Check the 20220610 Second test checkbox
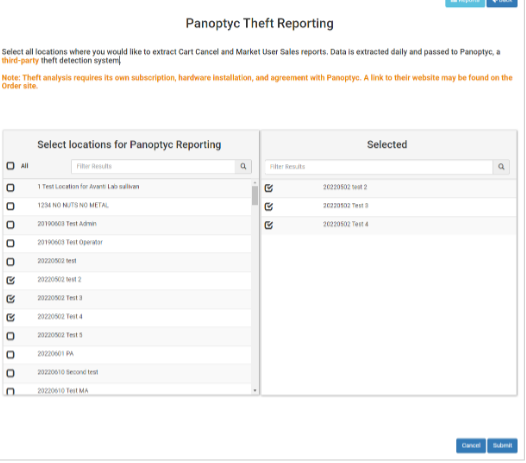526x463 pixels. click(10, 373)
